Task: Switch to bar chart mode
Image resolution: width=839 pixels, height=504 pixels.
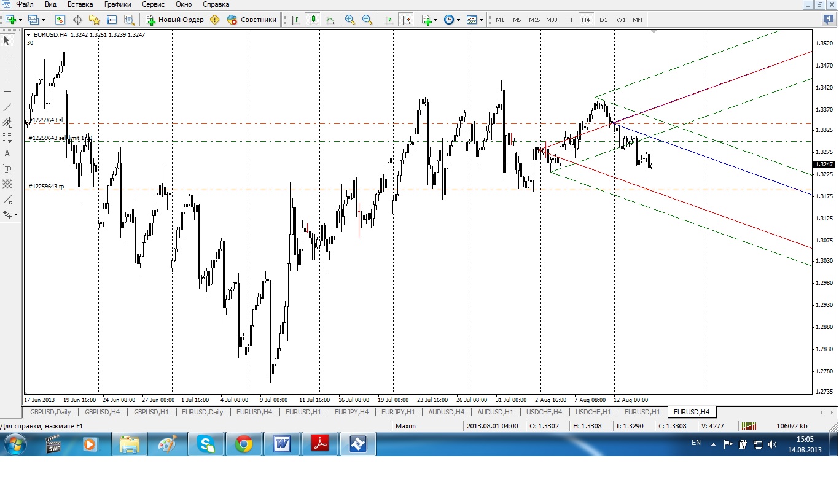Action: click(x=295, y=20)
